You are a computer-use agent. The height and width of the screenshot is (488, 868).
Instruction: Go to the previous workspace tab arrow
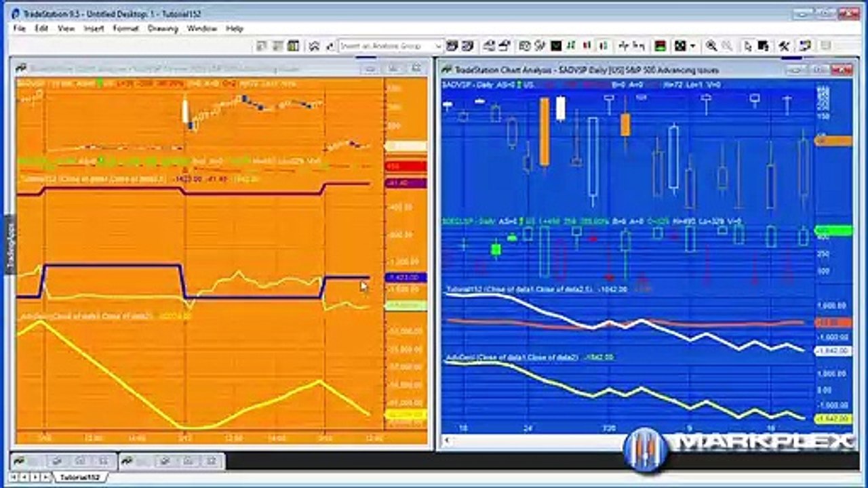(25, 477)
